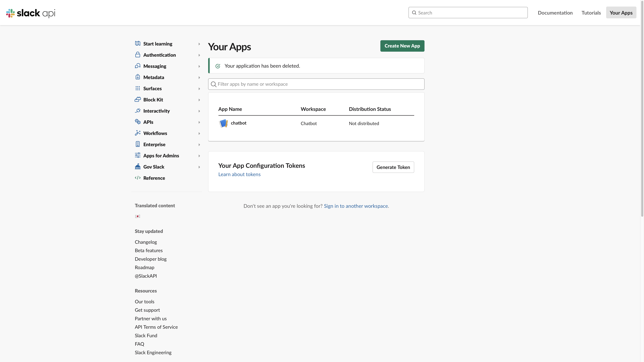Select the Your Apps nav tab

(621, 12)
